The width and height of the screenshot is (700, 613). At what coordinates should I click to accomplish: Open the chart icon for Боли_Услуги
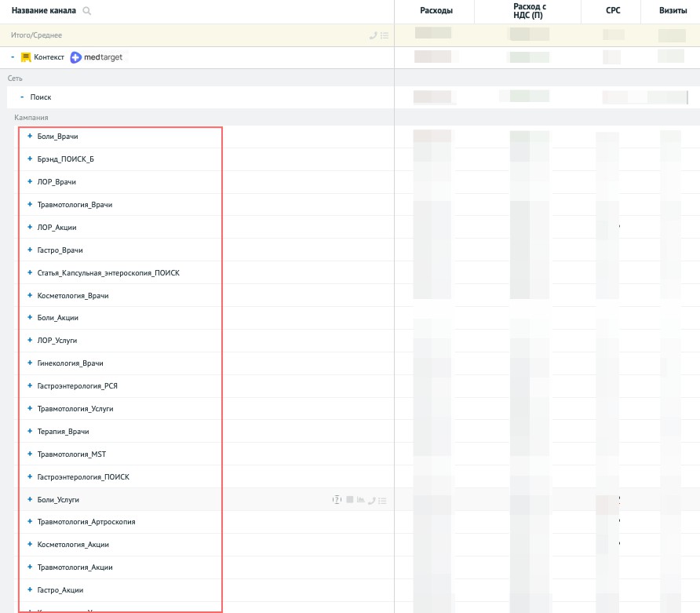pos(360,499)
